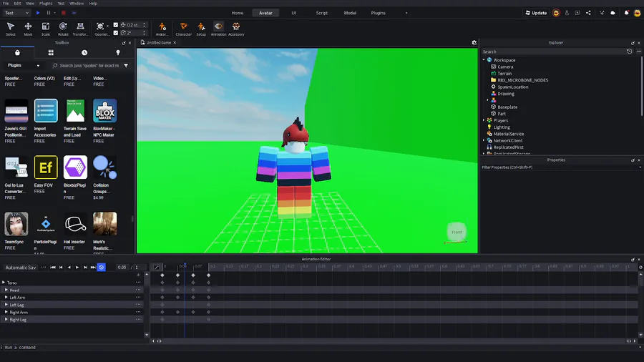Switch to the Model ribbon tab
644x362 pixels.
[x=350, y=13]
